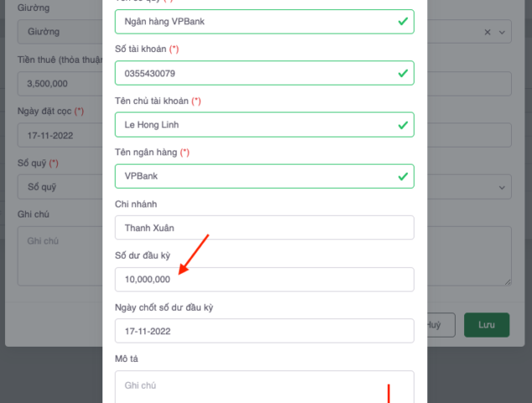Image resolution: width=532 pixels, height=403 pixels.
Task: Expand the Giường dropdown arrow
Action: (x=503, y=32)
